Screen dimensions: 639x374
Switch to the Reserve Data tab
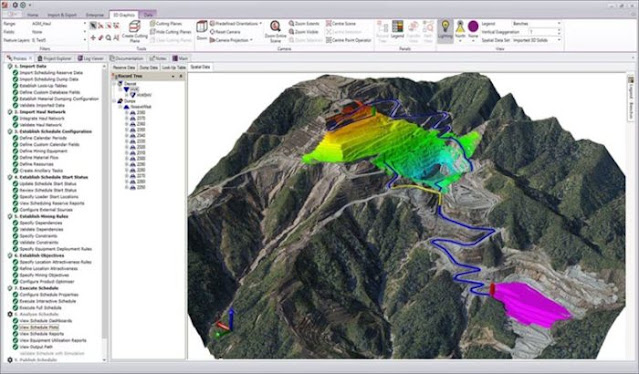pos(124,67)
